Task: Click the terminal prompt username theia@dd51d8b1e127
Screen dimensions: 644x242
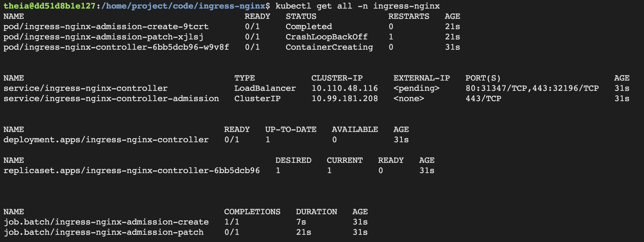Action: [49, 6]
